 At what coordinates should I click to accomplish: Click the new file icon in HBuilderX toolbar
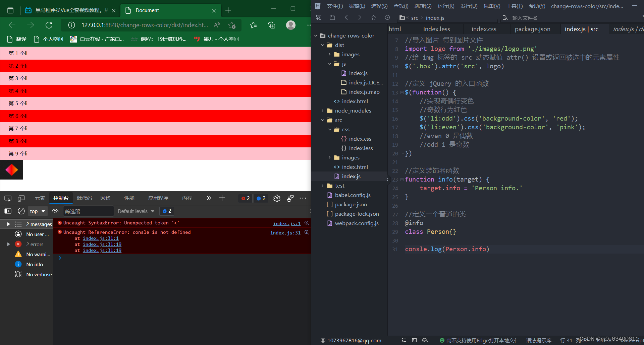click(319, 17)
